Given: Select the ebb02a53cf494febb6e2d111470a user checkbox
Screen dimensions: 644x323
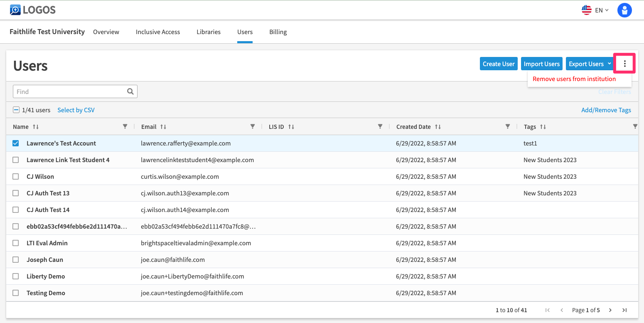Looking at the screenshot, I should point(16,227).
